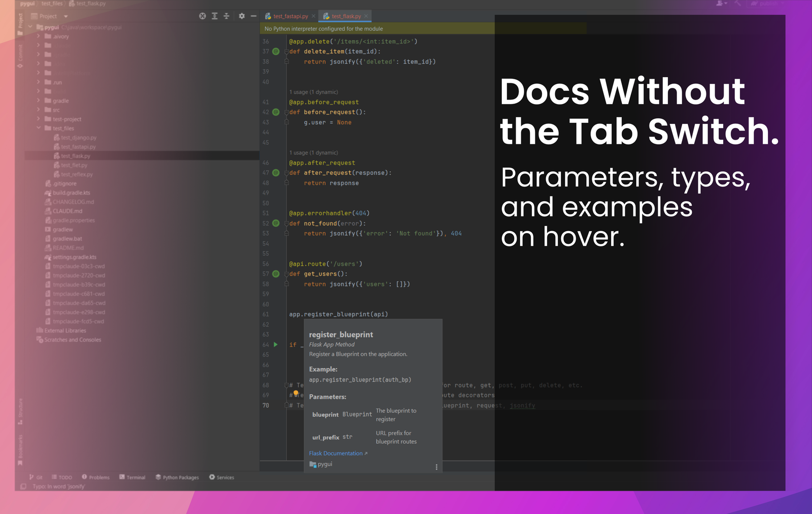Collapse the test_files folder
Screen dimensions: 812x514
(x=39, y=128)
